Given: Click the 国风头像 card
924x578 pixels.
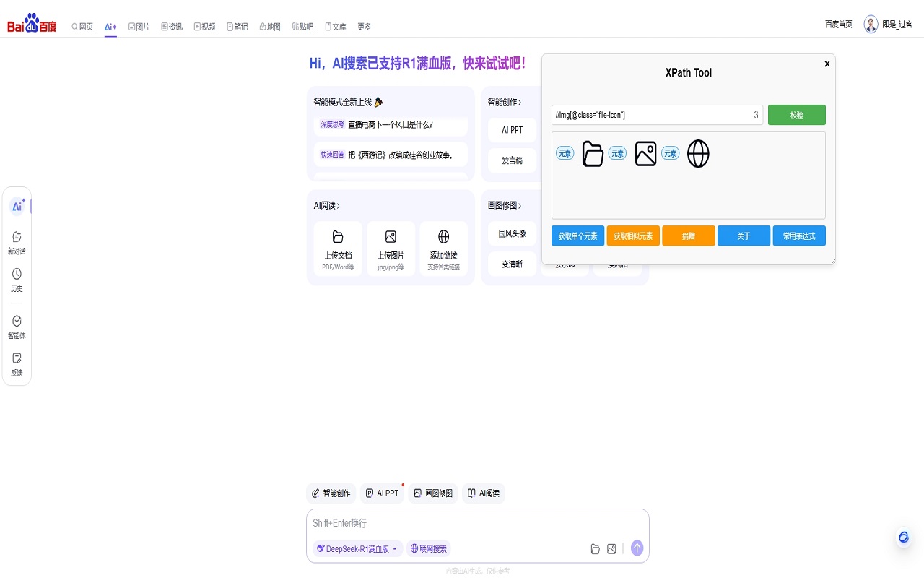Looking at the screenshot, I should coord(512,234).
